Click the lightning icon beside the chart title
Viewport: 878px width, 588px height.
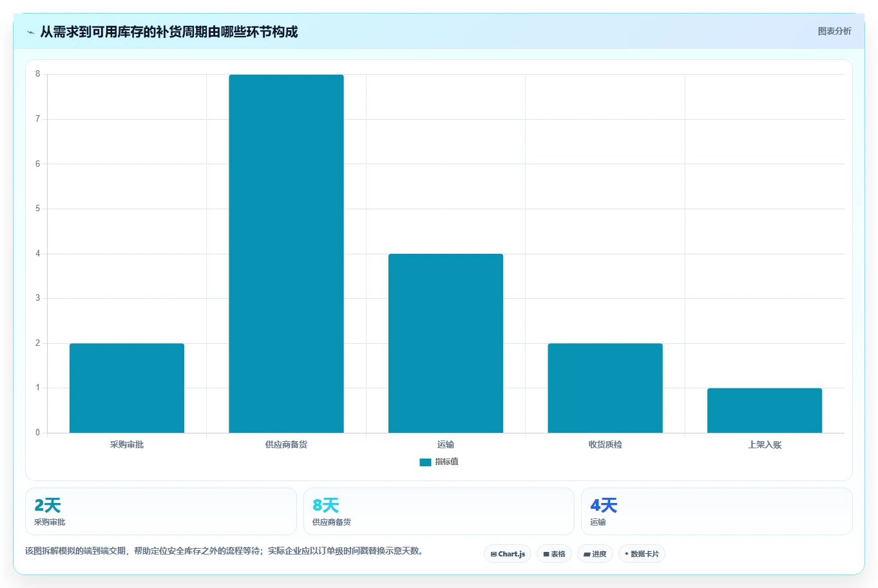30,32
